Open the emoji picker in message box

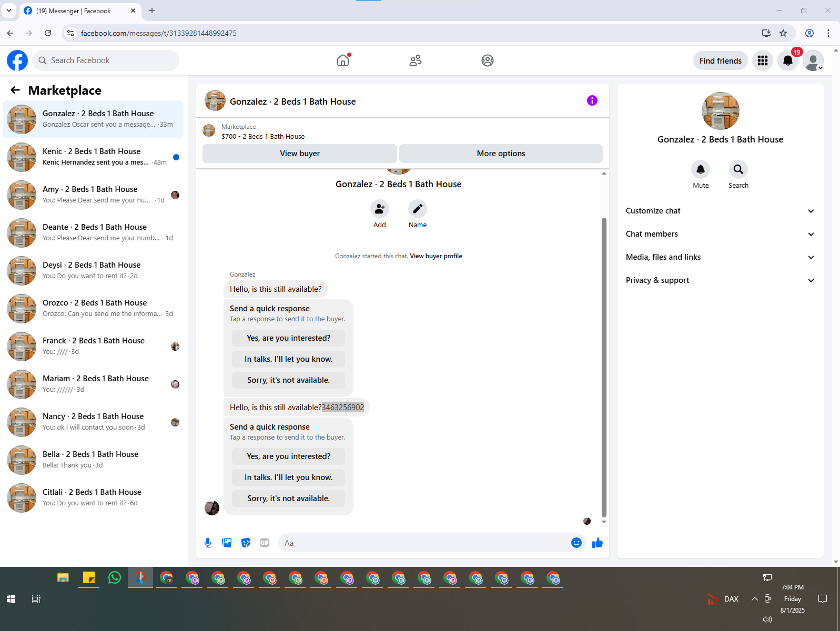coord(576,543)
